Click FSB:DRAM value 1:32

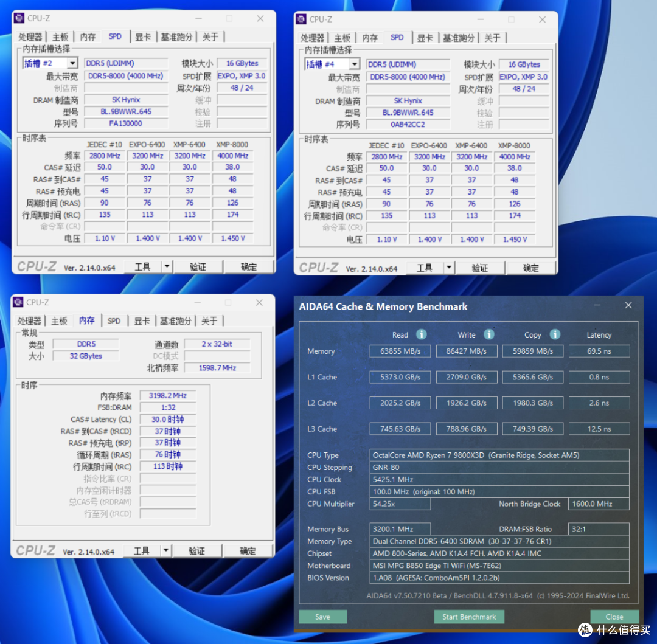[168, 407]
